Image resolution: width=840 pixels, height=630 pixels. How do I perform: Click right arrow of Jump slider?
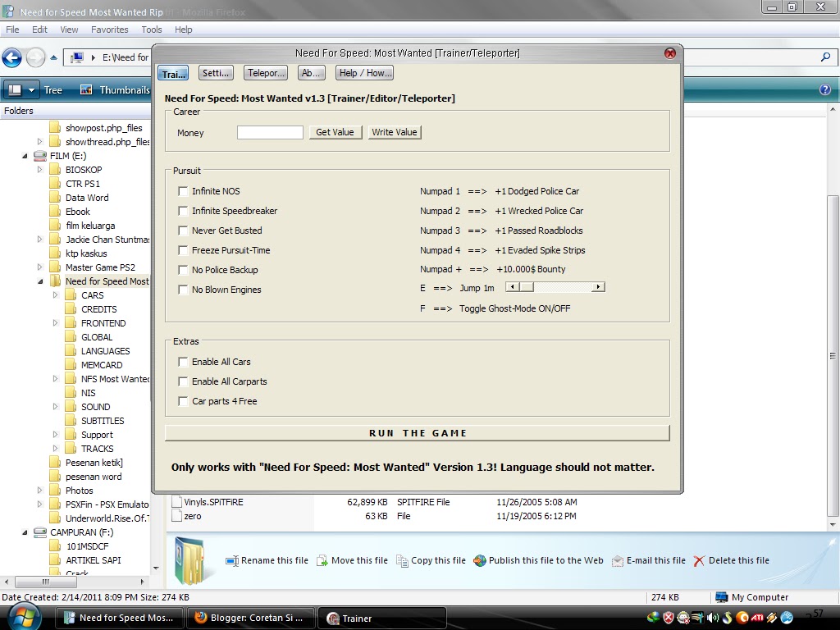[x=598, y=287]
